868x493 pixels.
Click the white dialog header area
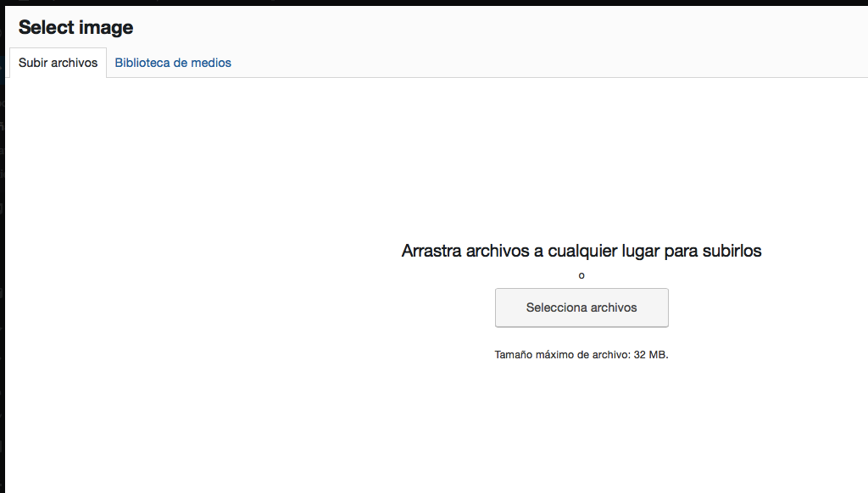tap(424, 27)
